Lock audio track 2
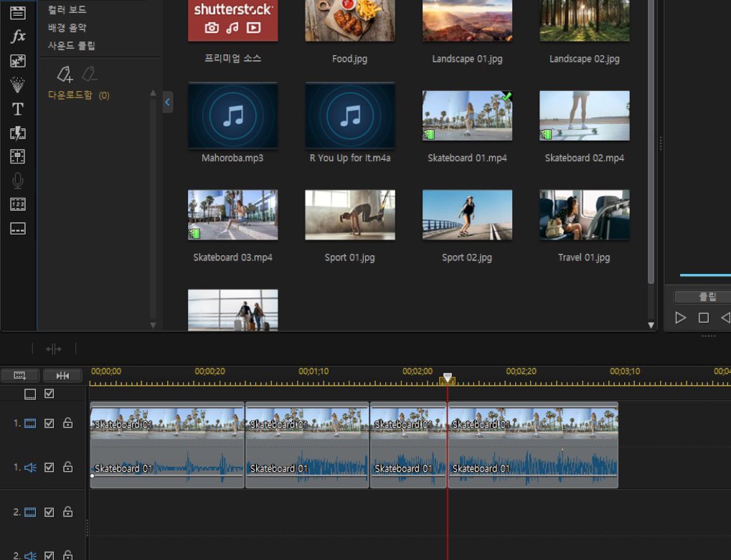This screenshot has height=560, width=731. tap(68, 555)
